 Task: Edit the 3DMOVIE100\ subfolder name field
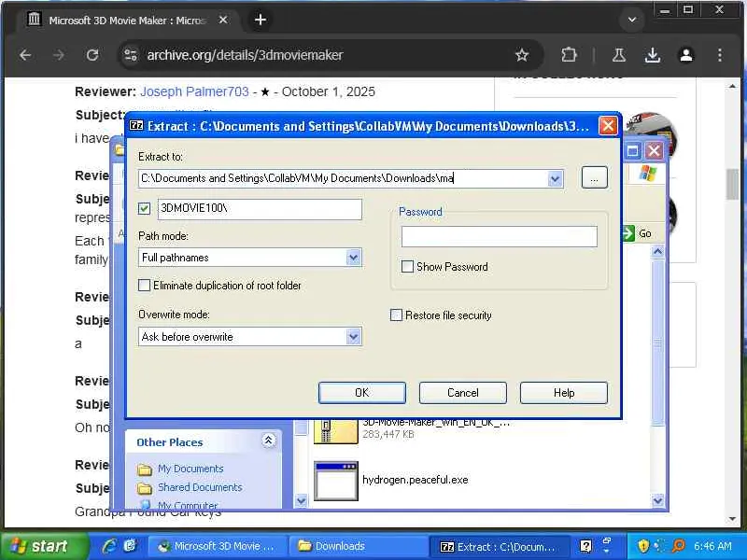coord(260,208)
